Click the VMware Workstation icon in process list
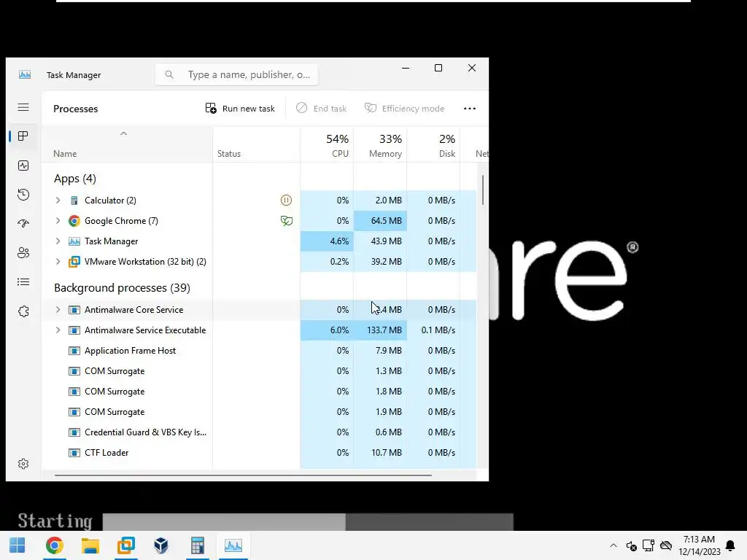This screenshot has height=560, width=747. point(74,262)
